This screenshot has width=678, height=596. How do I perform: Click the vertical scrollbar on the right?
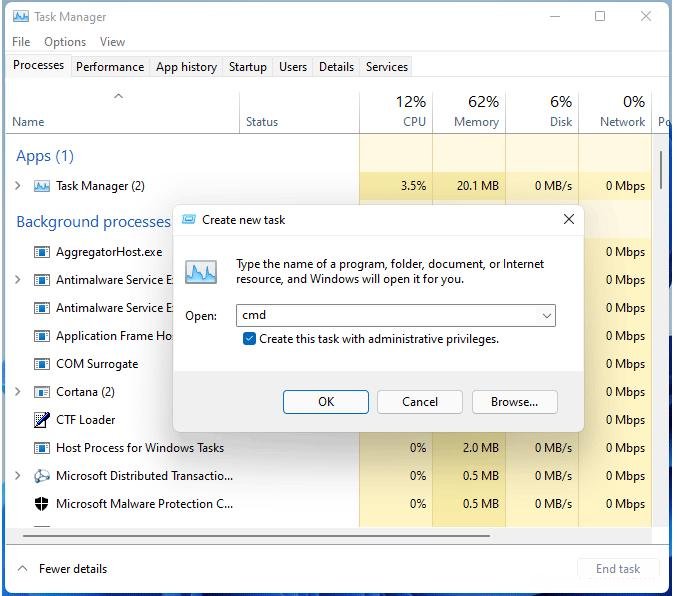[661, 170]
